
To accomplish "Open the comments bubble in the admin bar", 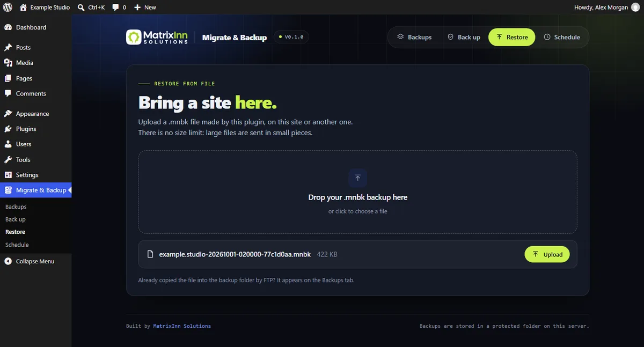I will (115, 8).
